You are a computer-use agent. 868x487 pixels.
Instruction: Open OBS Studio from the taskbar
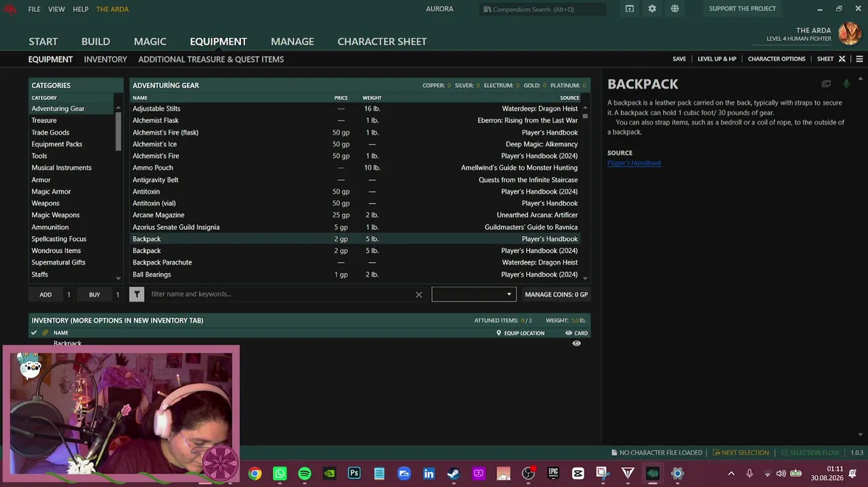pos(529,473)
